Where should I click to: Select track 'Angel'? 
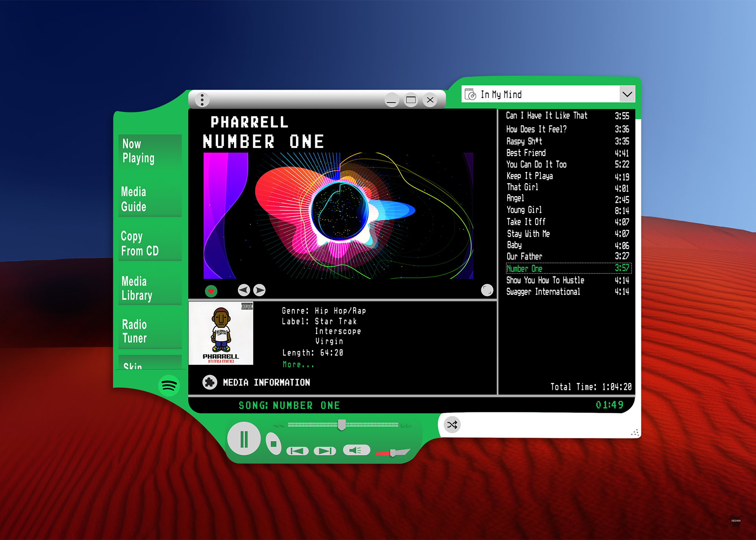567,199
